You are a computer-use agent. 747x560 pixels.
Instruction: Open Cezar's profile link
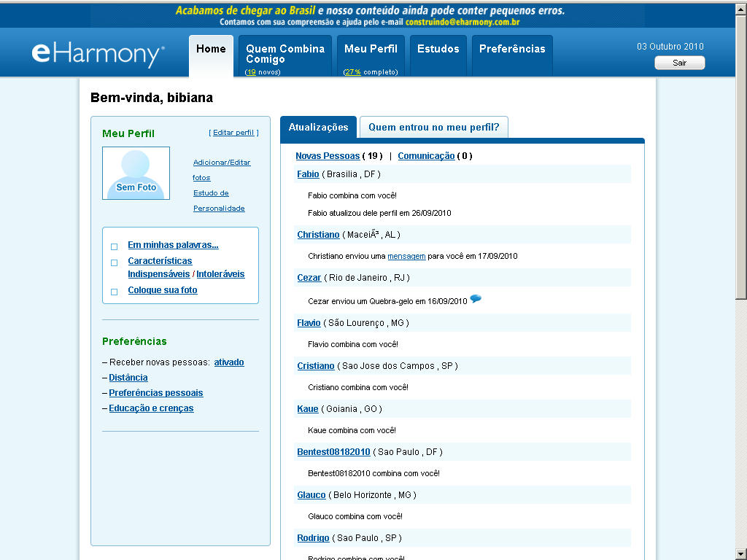[x=309, y=278]
